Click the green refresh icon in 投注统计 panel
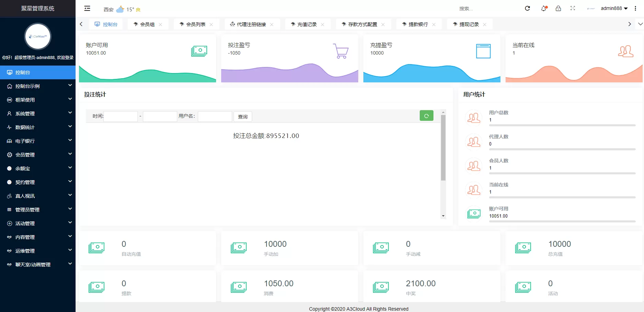The height and width of the screenshot is (312, 644). point(426,116)
